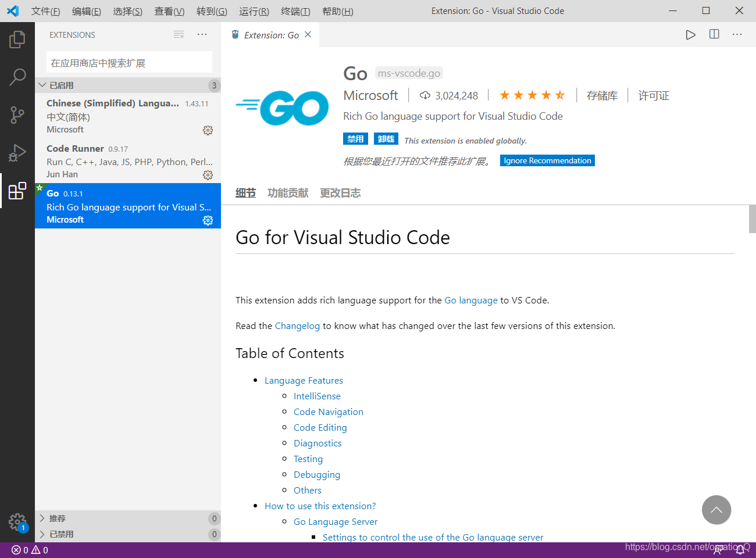Switch to the 功能贡献 tab
The height and width of the screenshot is (558, 756).
pos(288,193)
